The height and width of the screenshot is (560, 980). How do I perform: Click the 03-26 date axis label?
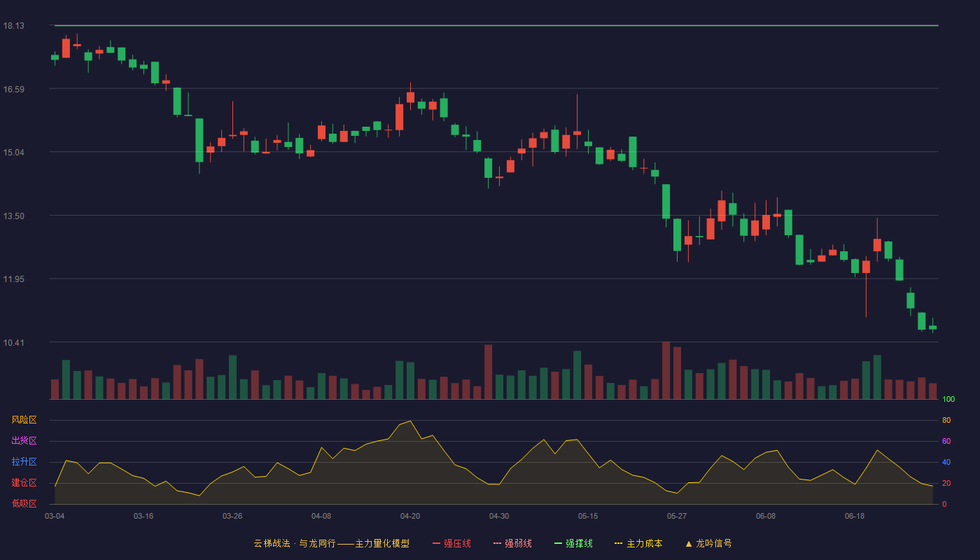tap(232, 516)
